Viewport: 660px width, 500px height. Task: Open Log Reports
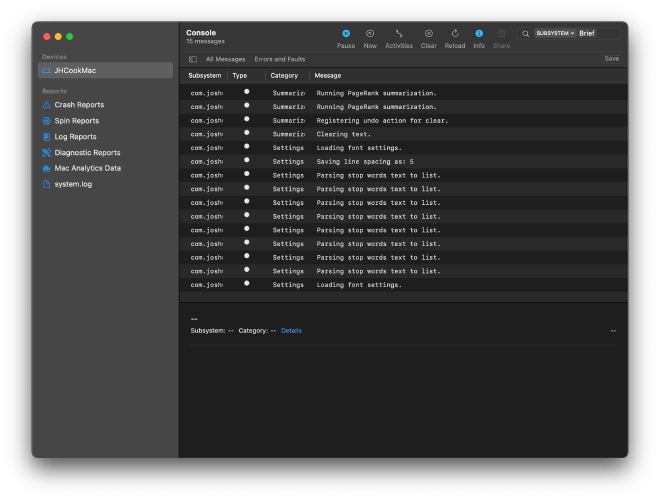click(75, 137)
